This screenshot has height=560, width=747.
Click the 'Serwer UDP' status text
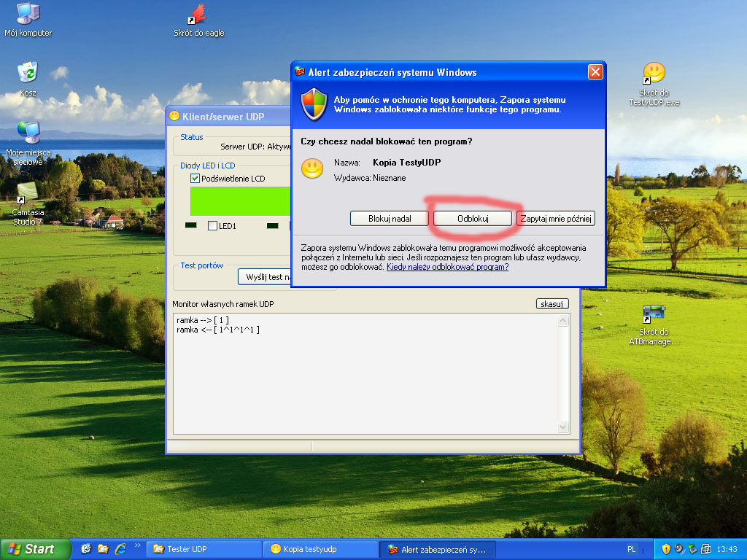click(x=255, y=147)
